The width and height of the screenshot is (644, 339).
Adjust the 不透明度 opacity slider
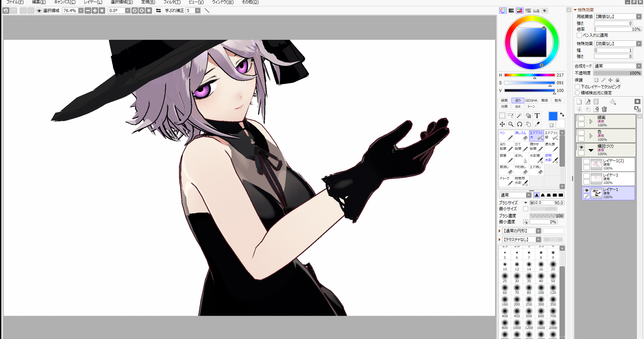pos(618,73)
